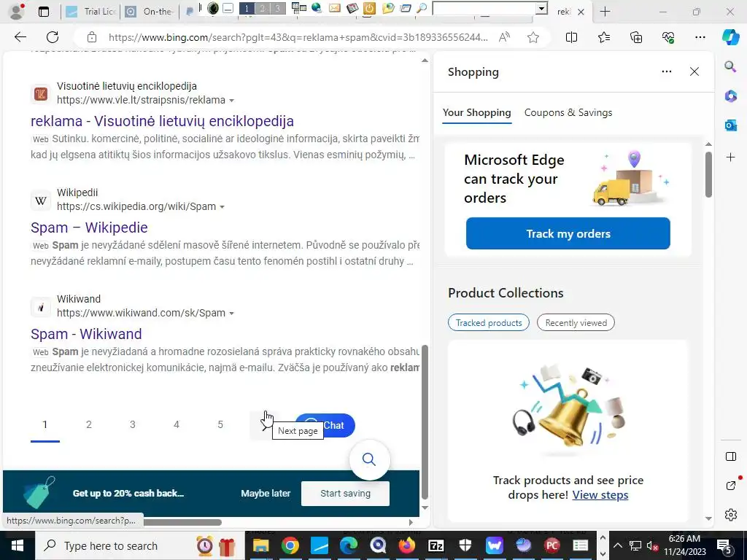Toggle split screen view

click(571, 37)
